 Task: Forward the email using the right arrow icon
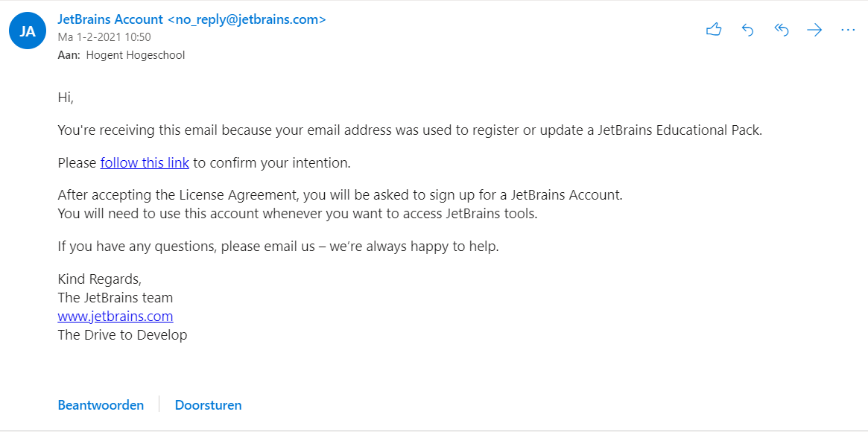(814, 30)
